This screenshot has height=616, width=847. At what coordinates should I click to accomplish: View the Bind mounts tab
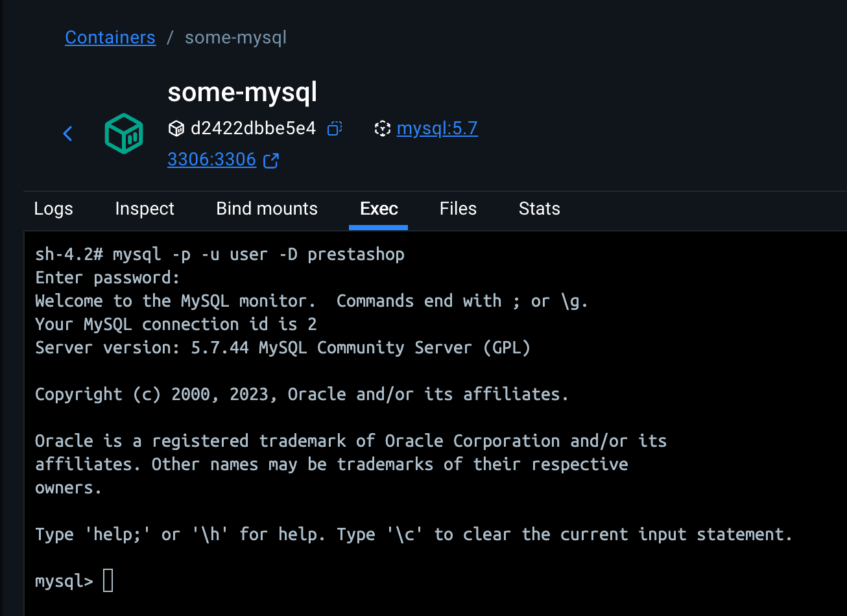[267, 209]
